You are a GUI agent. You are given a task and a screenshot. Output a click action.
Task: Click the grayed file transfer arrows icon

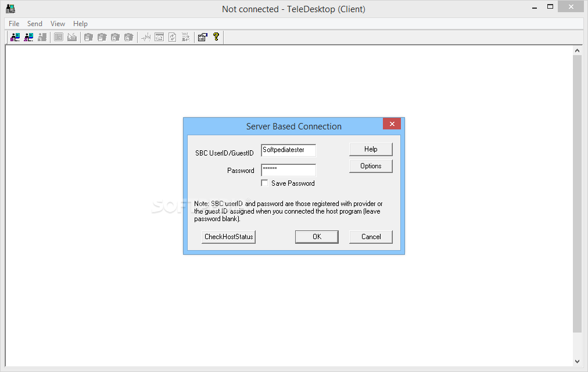186,37
